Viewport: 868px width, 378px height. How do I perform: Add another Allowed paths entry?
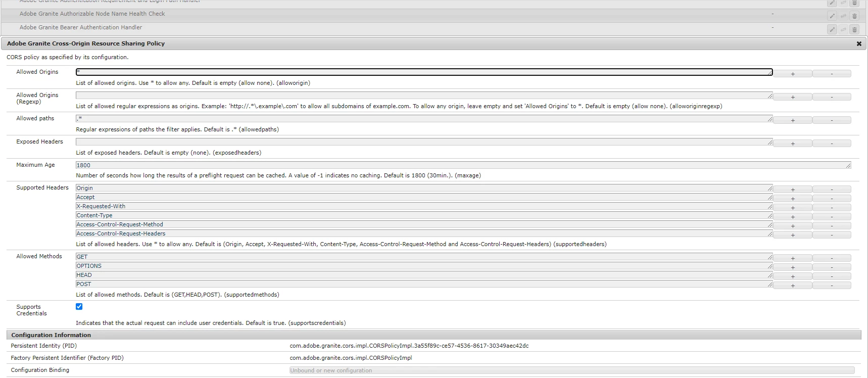pos(793,120)
